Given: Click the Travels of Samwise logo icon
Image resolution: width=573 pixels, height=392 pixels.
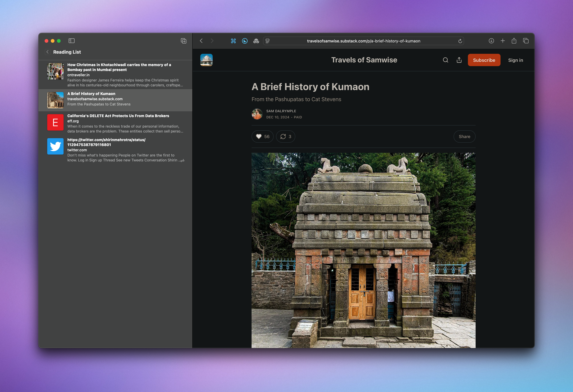Looking at the screenshot, I should [206, 60].
